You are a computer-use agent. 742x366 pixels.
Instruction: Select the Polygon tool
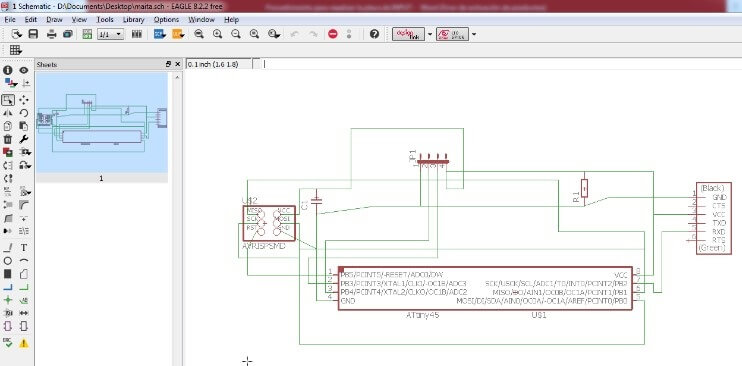click(x=24, y=274)
